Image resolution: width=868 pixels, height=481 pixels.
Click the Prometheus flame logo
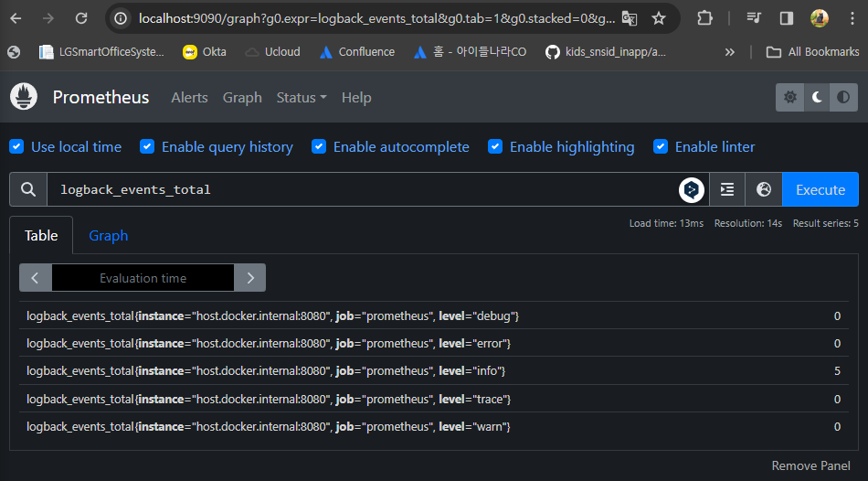pos(24,96)
